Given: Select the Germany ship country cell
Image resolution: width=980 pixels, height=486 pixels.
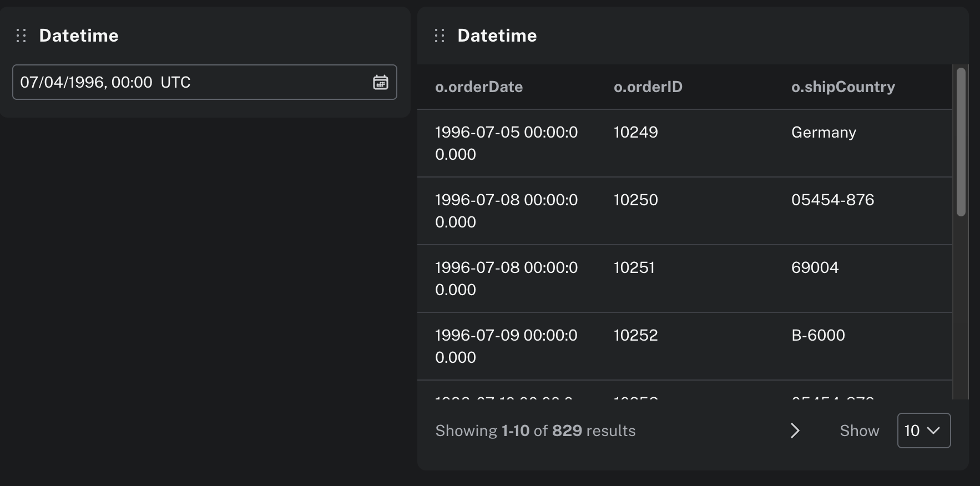Looking at the screenshot, I should (824, 133).
